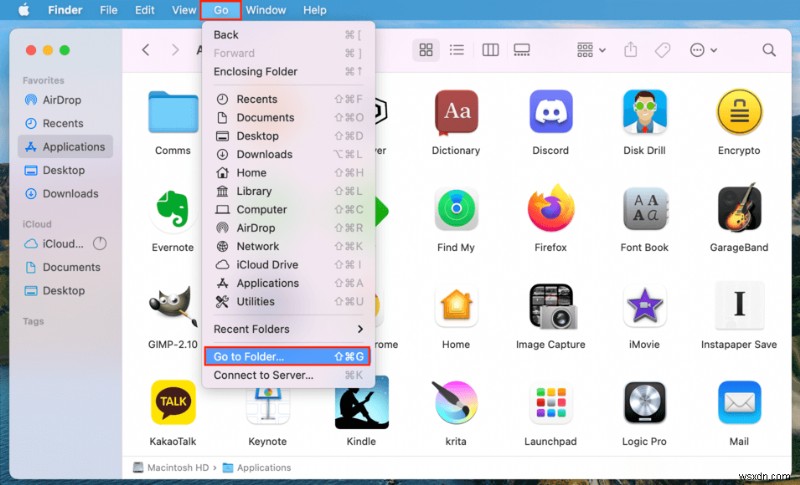The image size is (800, 485).
Task: Select Home in the Go menu
Action: pos(288,173)
